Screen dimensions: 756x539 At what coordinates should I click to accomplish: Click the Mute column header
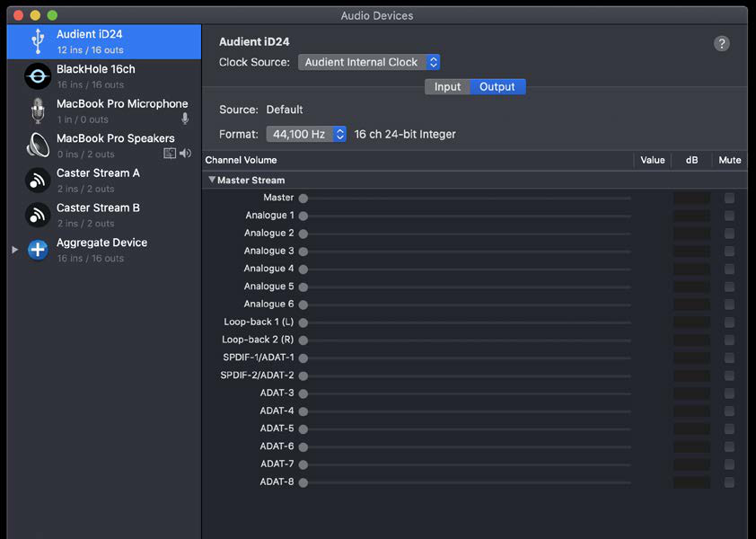tap(729, 160)
